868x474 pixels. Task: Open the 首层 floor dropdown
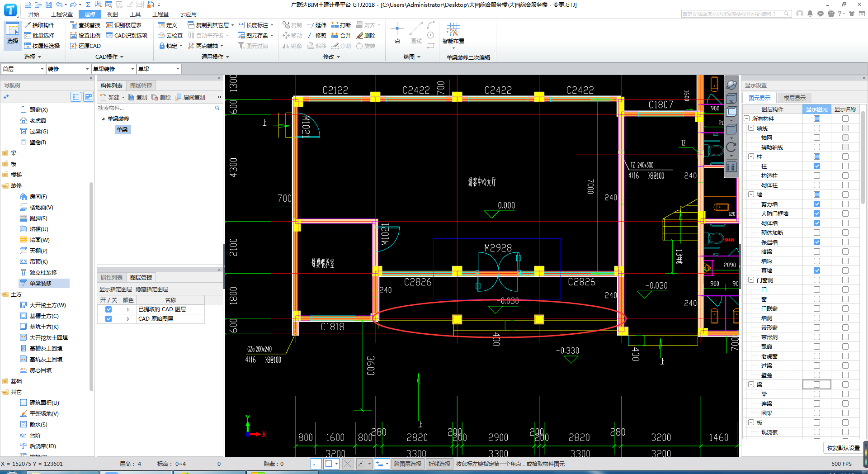click(x=23, y=69)
